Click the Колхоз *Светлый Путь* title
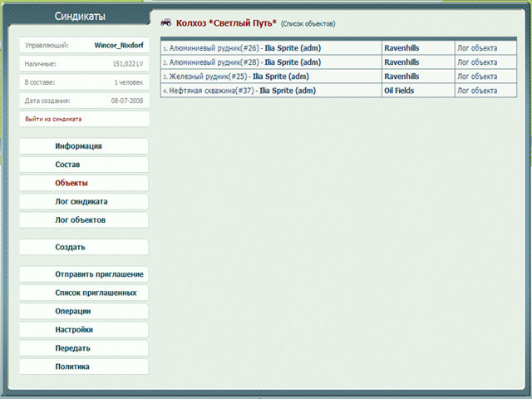 coord(226,23)
